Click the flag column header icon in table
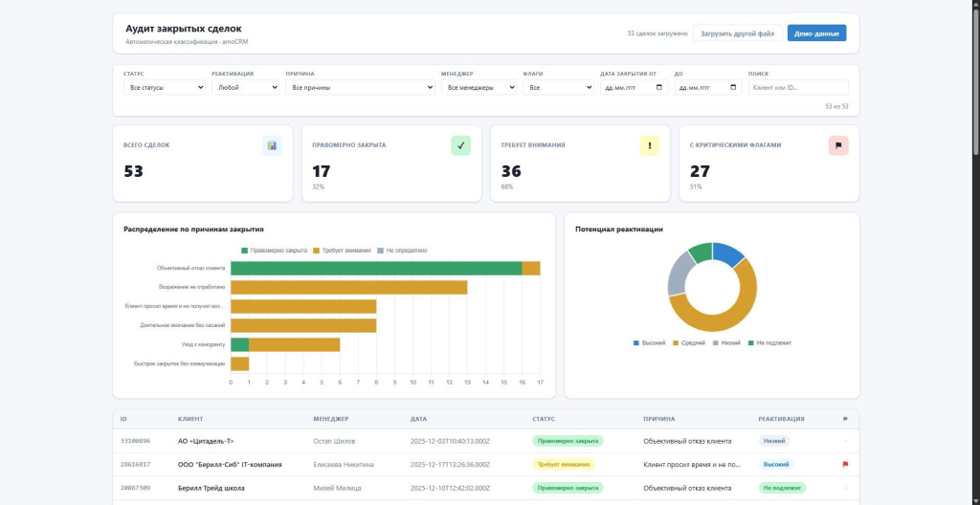The image size is (980, 505). [846, 419]
